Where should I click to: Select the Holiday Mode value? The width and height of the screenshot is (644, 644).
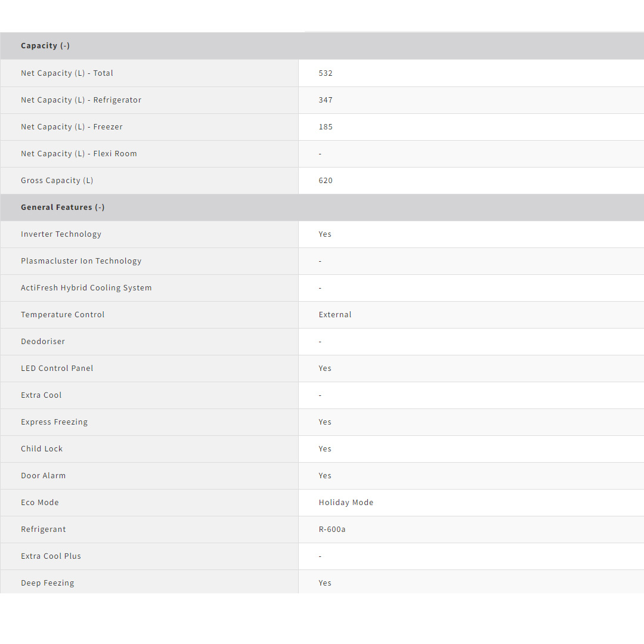click(x=346, y=503)
